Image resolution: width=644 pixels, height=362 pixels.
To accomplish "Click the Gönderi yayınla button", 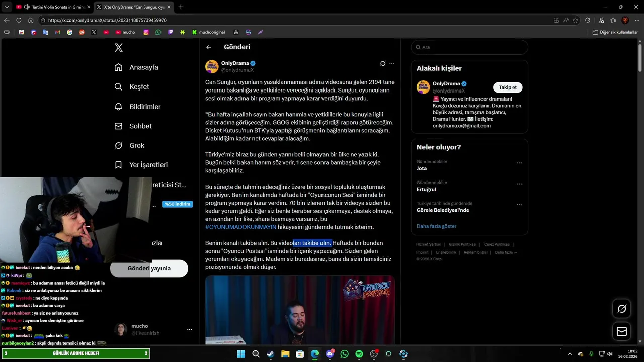I will click(149, 268).
